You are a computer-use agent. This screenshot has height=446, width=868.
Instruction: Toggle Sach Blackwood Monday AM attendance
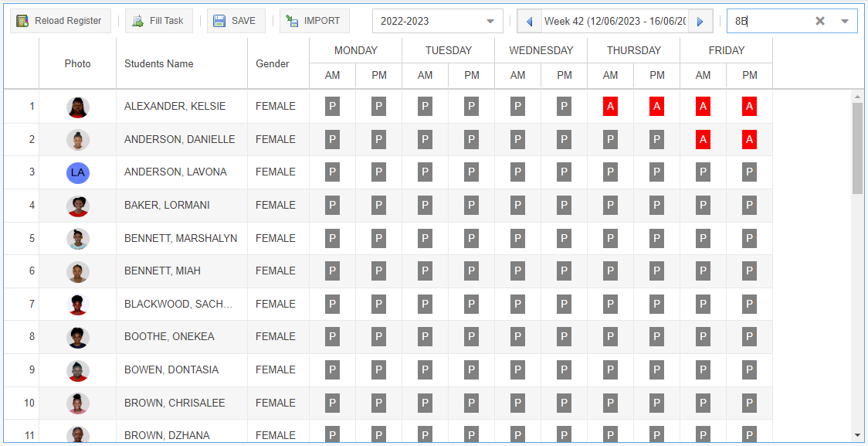332,305
